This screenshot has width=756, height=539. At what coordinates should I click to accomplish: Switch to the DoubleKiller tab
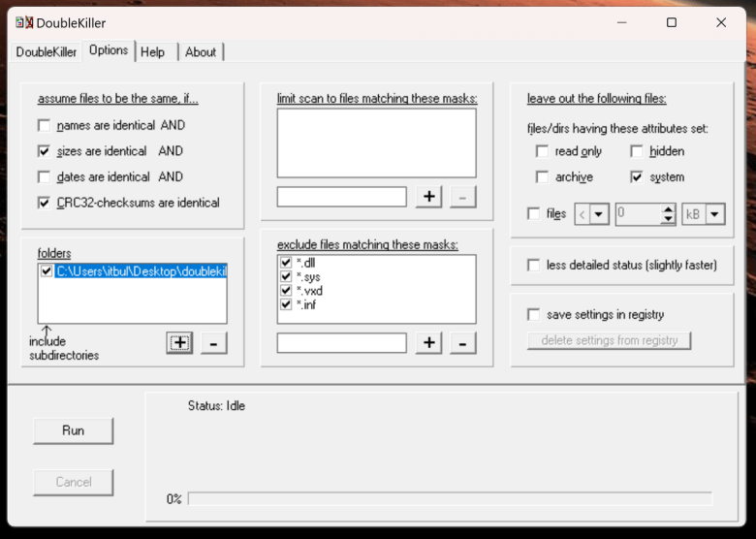point(46,52)
